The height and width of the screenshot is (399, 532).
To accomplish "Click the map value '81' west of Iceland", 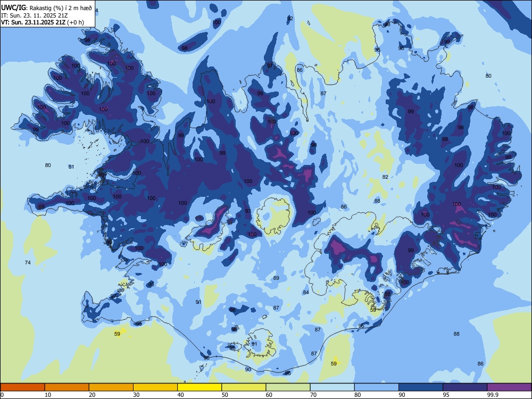I will [71, 167].
